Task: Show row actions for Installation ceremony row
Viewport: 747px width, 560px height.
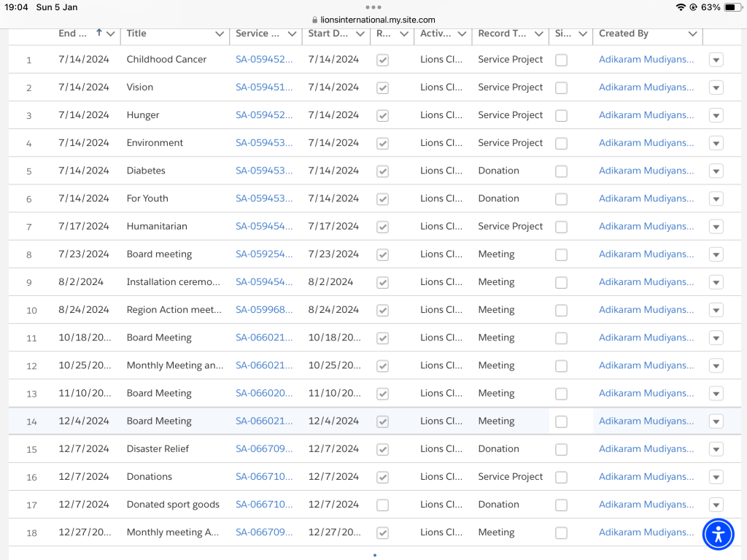Action: [716, 282]
